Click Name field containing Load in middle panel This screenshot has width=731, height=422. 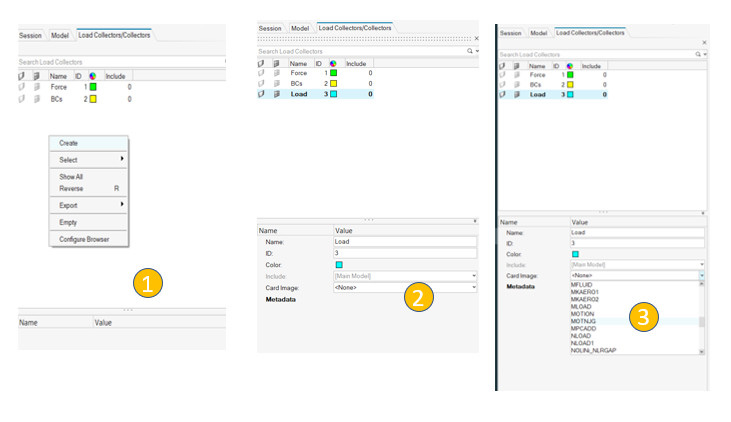(405, 242)
